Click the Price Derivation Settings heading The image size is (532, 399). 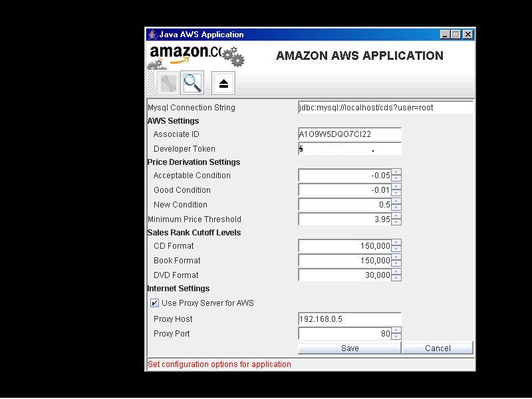194,162
